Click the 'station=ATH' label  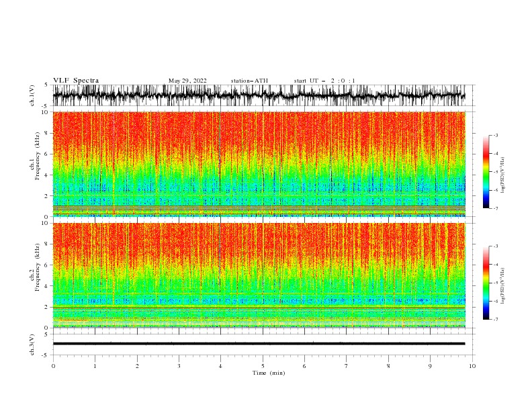(x=249, y=81)
